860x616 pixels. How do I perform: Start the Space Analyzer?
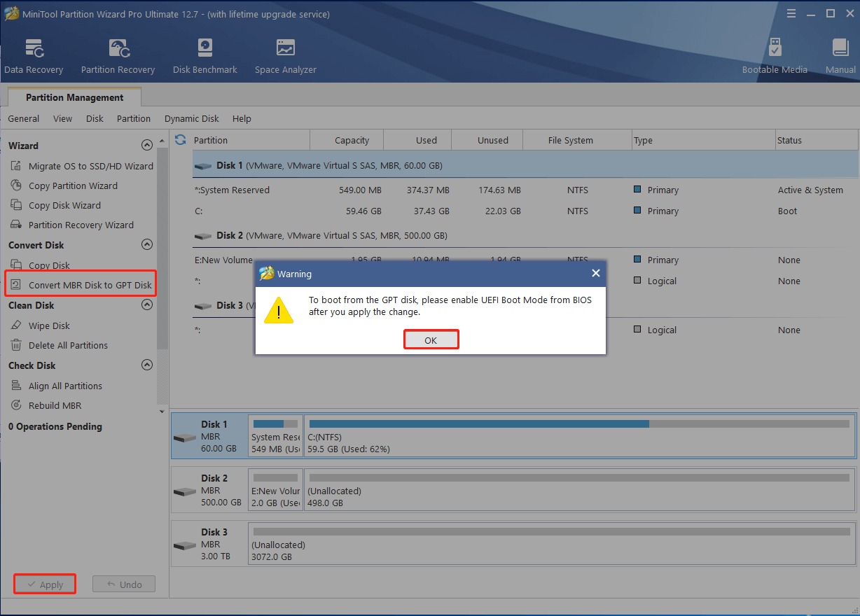click(285, 55)
